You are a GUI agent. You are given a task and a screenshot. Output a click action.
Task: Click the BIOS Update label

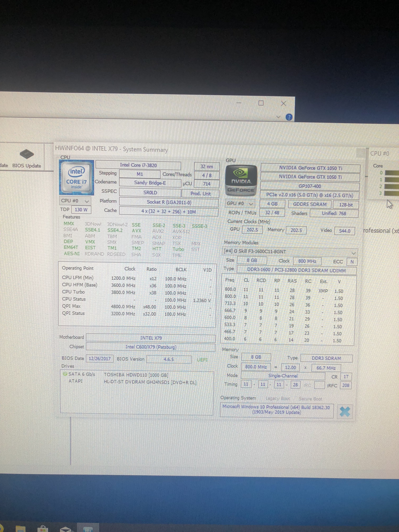tap(27, 166)
